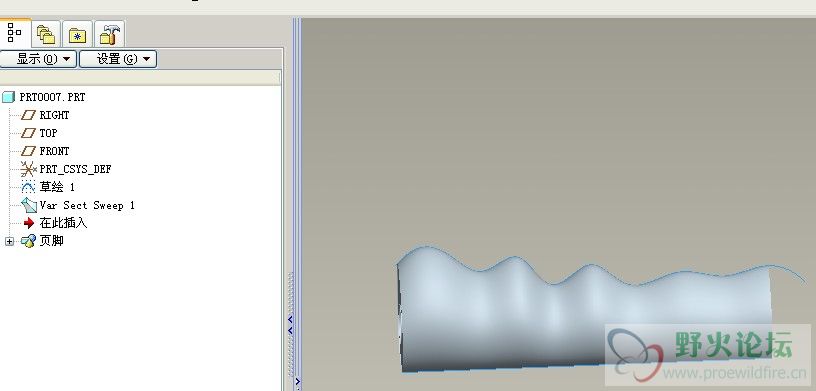The width and height of the screenshot is (816, 391).
Task: Open the 显示 dropdown menu
Action: 38,59
